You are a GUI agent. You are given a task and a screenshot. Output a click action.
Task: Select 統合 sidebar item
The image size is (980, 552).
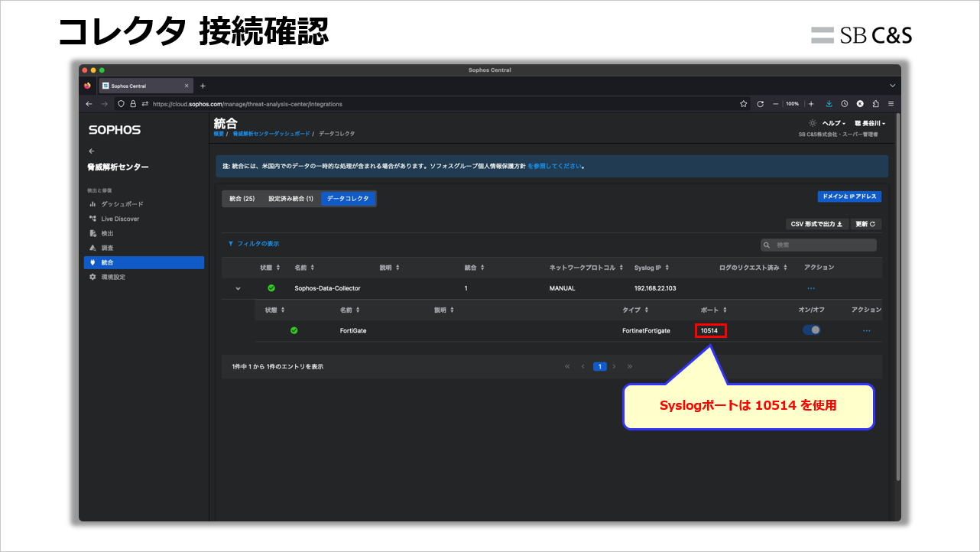144,262
